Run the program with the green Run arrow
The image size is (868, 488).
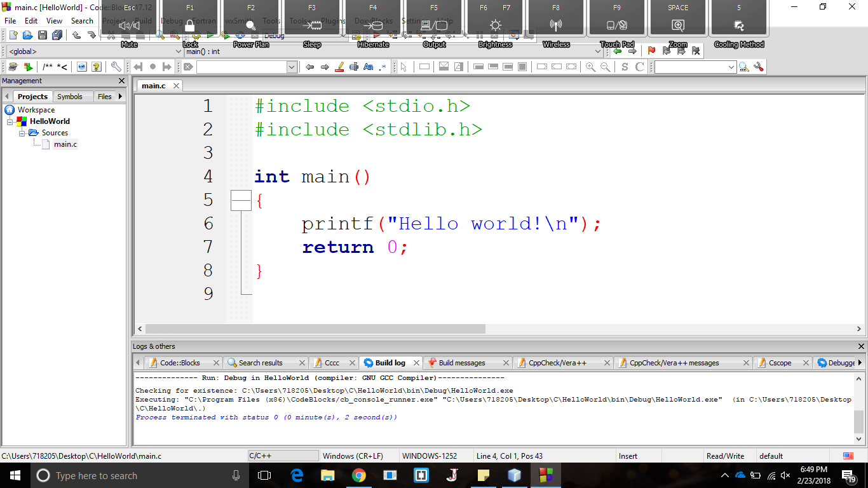pyautogui.click(x=210, y=36)
